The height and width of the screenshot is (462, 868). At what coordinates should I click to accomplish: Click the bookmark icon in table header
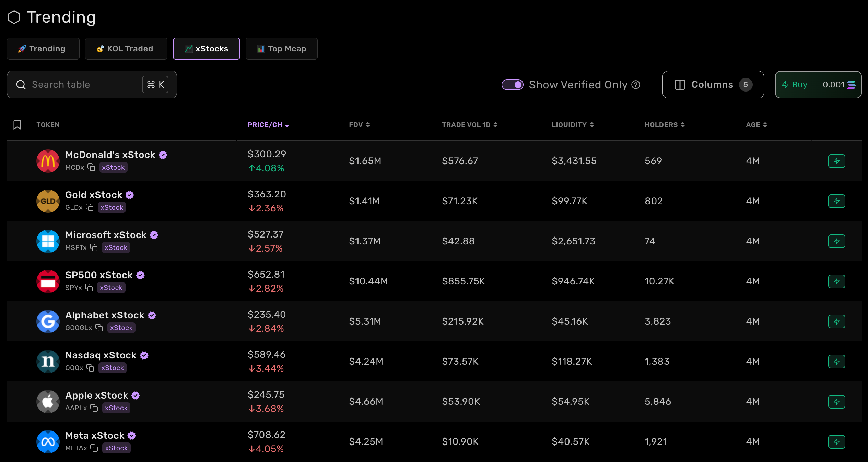(x=17, y=125)
